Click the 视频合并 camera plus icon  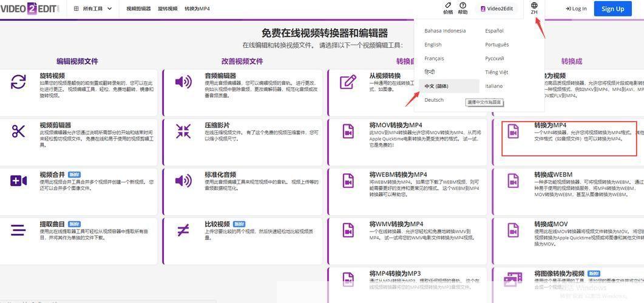click(x=18, y=181)
